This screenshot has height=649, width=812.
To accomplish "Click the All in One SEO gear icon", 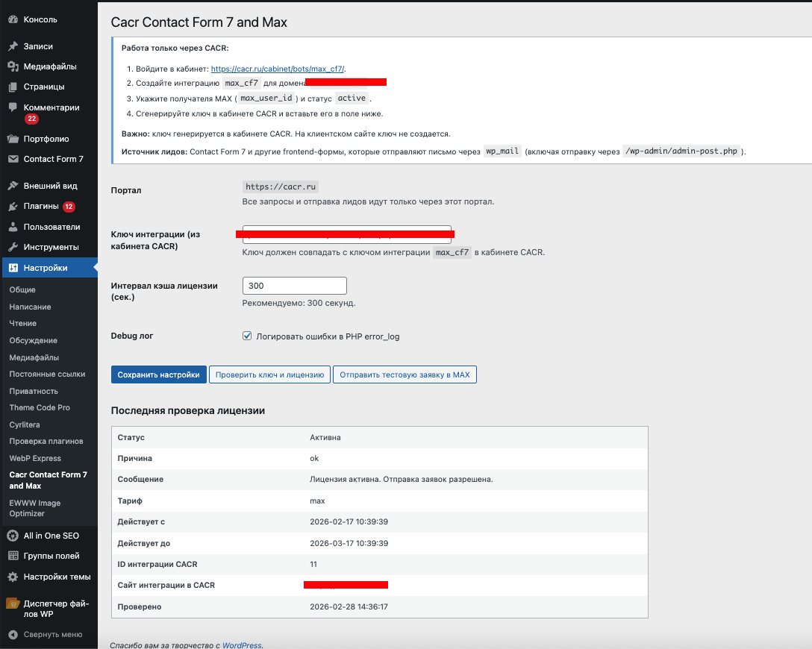I will pyautogui.click(x=13, y=536).
